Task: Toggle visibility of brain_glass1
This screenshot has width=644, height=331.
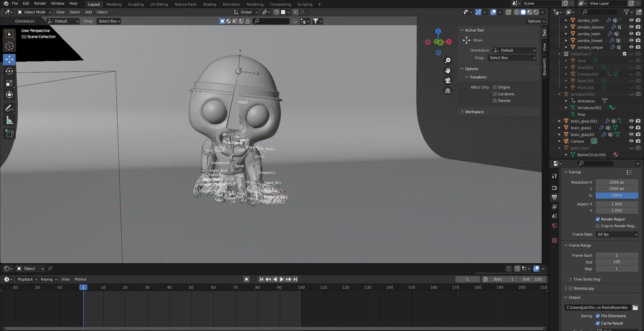Action: pyautogui.click(x=631, y=128)
